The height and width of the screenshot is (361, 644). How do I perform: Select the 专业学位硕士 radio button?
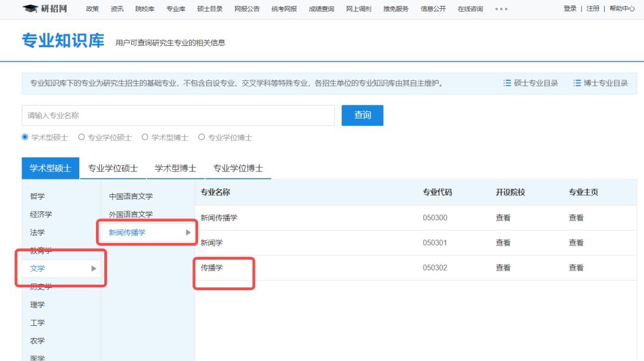[x=81, y=137]
